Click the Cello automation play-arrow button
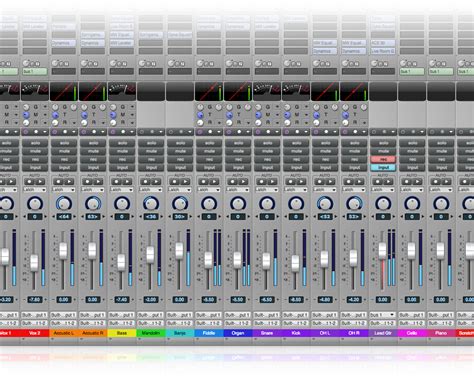474x378 pixels. click(x=417, y=182)
